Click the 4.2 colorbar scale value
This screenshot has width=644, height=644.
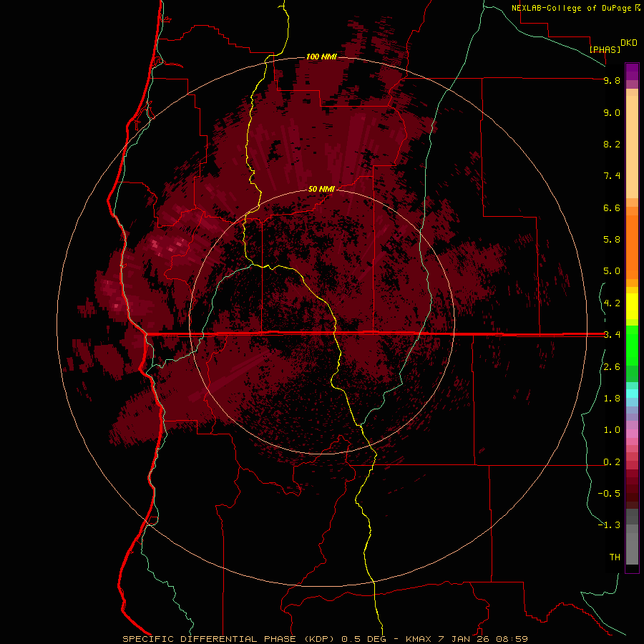click(x=612, y=303)
